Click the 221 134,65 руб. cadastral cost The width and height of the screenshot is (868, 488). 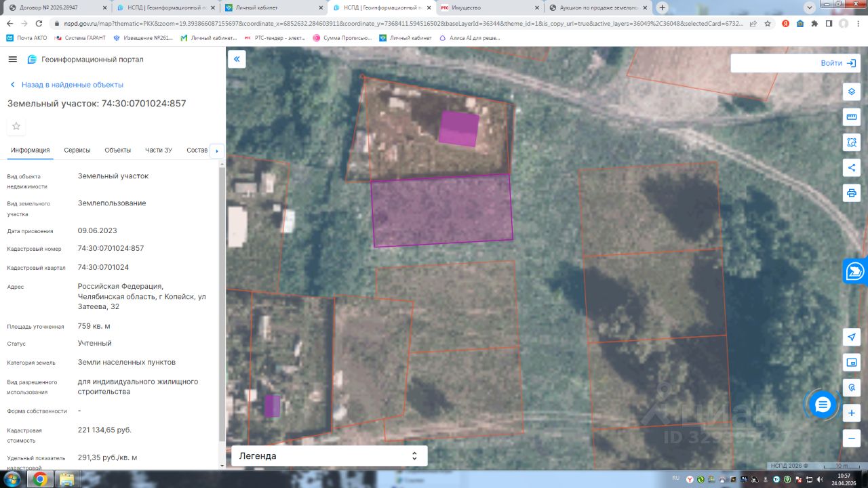105,430
